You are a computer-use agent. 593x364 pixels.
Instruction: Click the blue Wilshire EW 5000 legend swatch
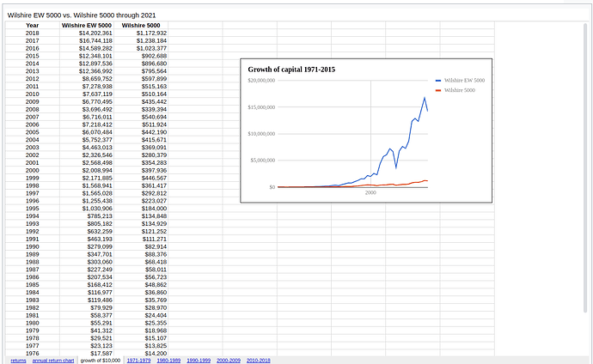pos(437,80)
